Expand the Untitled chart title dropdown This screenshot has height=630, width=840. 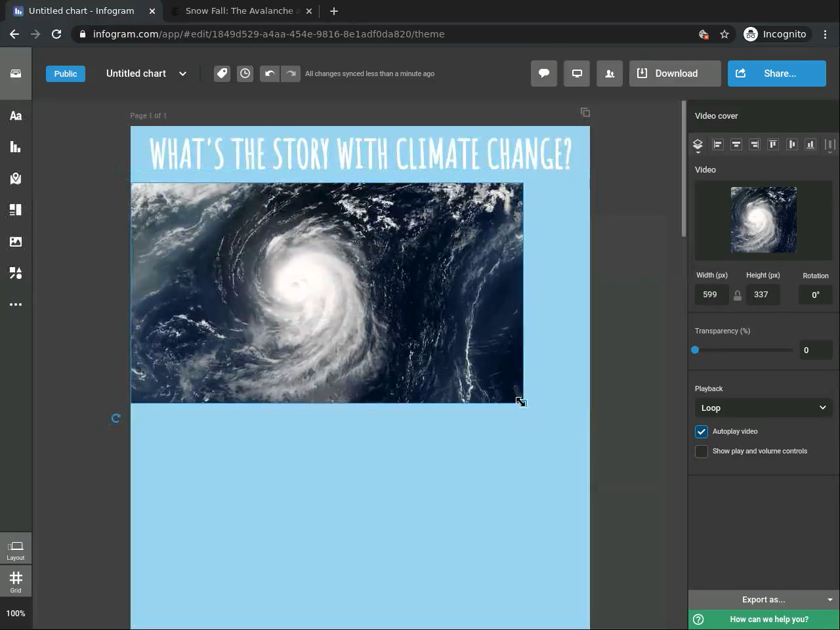[182, 73]
